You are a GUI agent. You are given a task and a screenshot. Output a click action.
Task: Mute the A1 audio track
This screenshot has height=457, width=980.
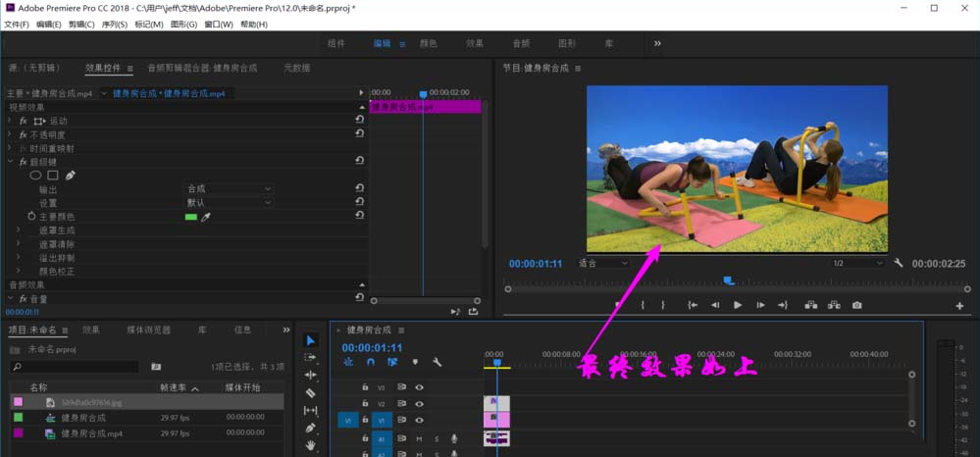point(419,438)
